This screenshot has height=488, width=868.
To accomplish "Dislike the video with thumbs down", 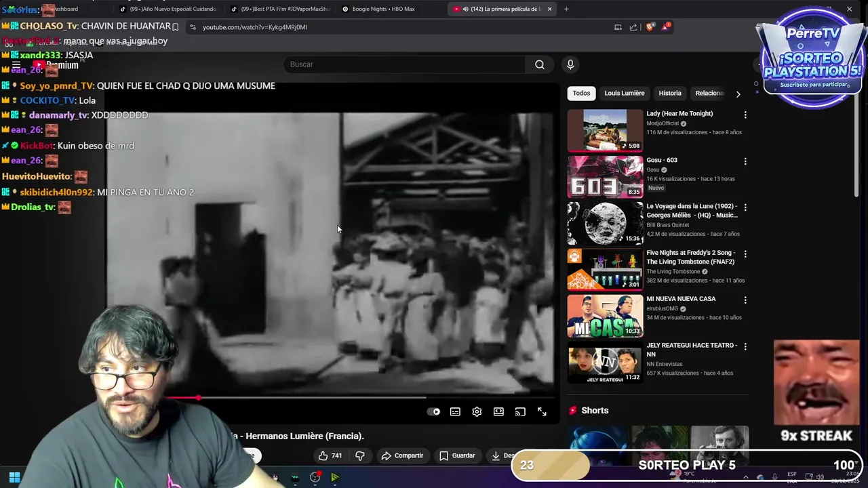I will [x=360, y=455].
